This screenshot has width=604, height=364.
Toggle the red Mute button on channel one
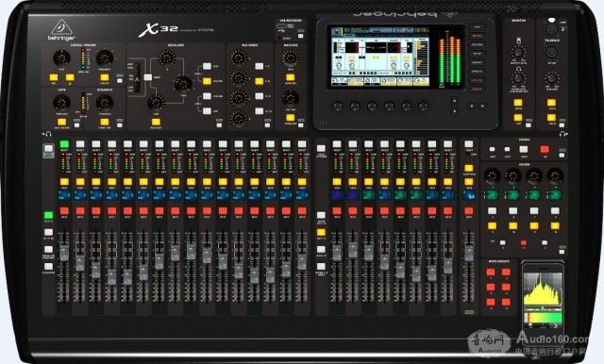pos(64,211)
